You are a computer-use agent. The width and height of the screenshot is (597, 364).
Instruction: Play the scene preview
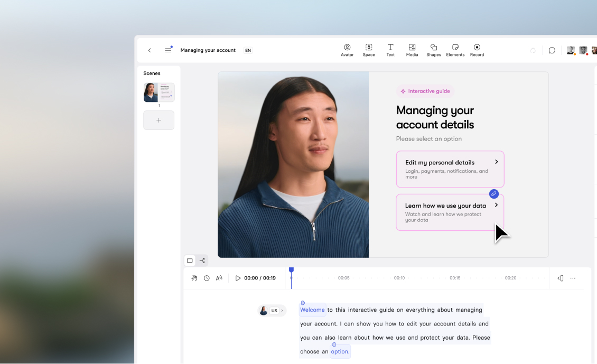pyautogui.click(x=238, y=278)
